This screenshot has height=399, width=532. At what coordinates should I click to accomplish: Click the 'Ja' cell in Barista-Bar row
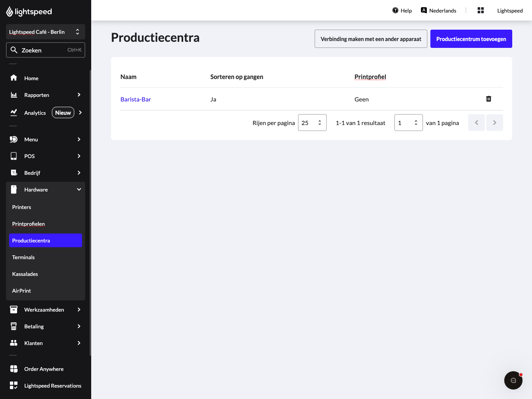click(213, 99)
